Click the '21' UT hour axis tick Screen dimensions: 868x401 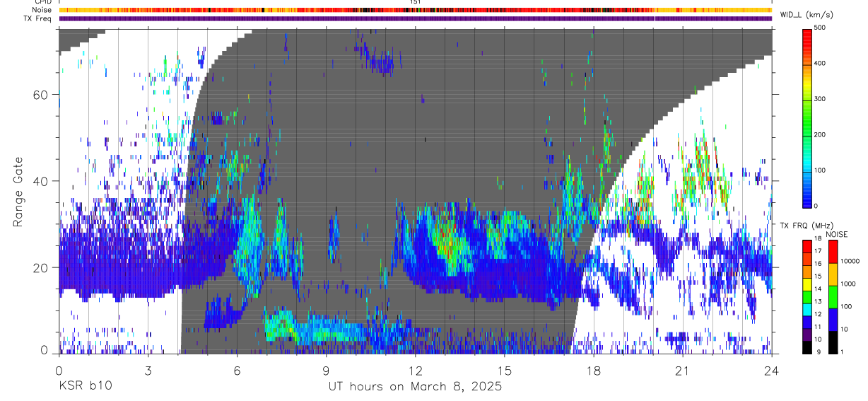point(683,370)
